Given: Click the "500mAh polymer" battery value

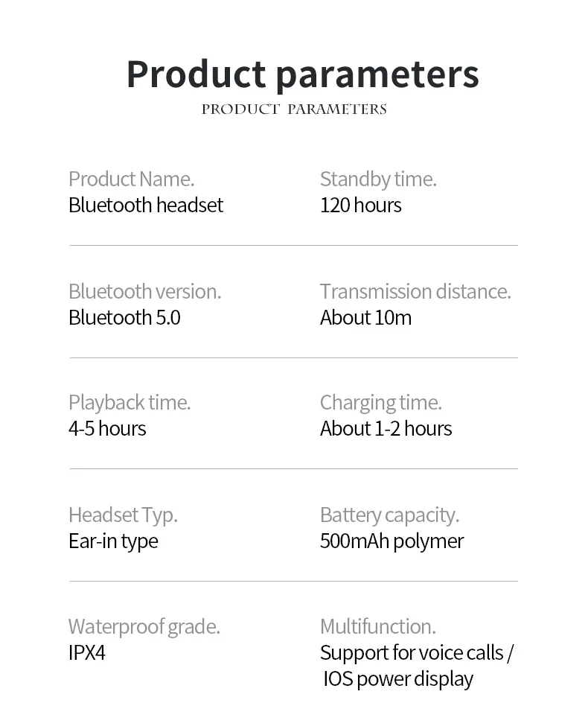Looking at the screenshot, I should tap(392, 541).
